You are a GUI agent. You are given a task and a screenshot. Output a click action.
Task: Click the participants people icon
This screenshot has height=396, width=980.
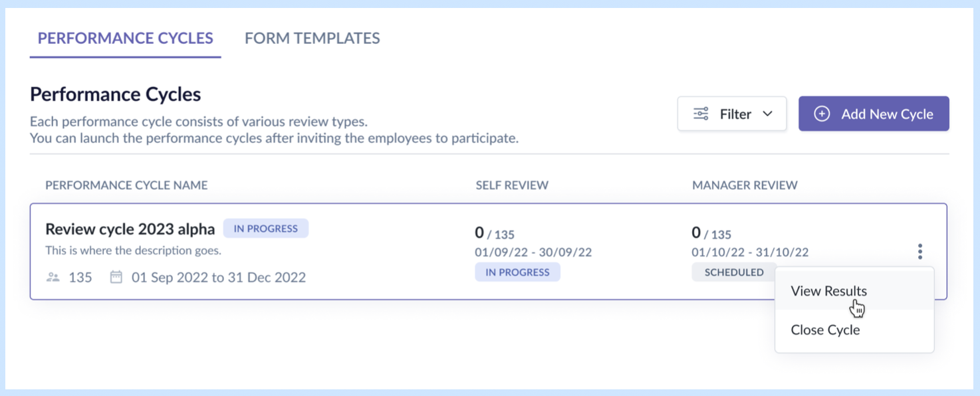coord(53,277)
